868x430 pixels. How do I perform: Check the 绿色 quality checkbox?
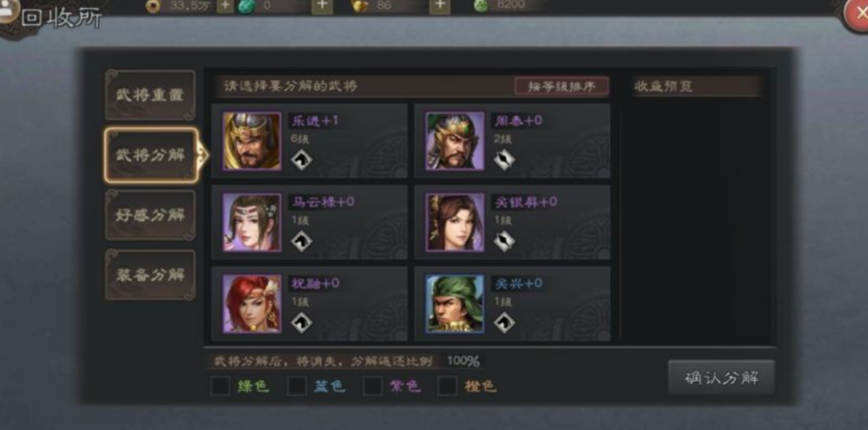tap(219, 386)
